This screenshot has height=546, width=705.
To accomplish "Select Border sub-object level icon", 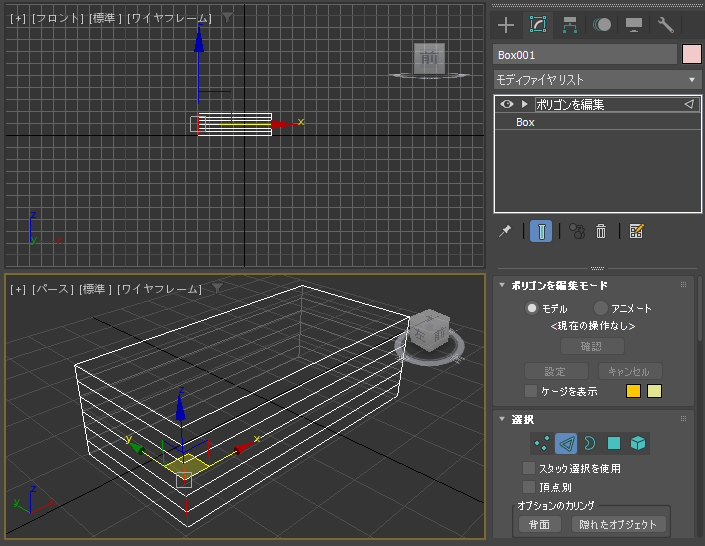I will click(x=589, y=443).
